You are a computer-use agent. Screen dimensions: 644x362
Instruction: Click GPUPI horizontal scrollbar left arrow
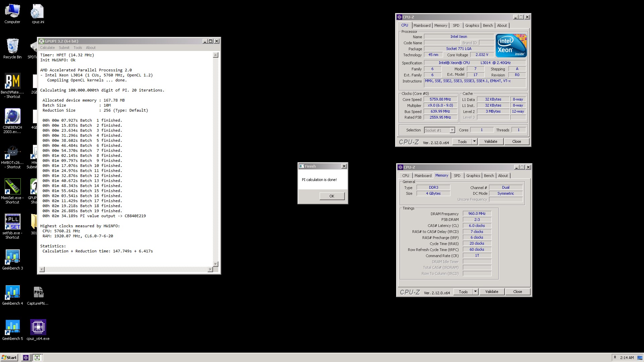(42, 269)
